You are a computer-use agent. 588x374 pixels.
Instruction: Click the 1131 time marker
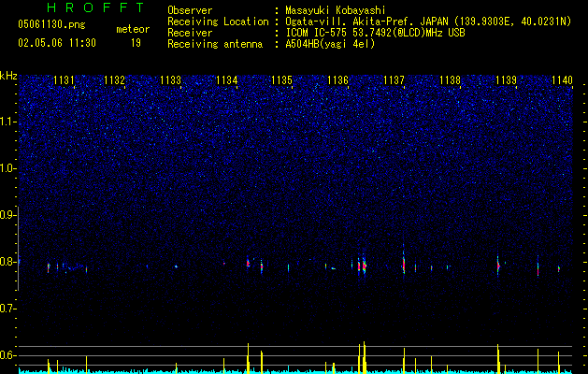coord(64,80)
